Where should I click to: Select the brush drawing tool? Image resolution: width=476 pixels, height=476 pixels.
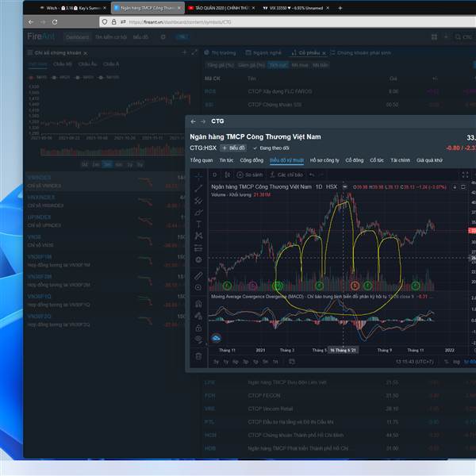click(x=198, y=213)
